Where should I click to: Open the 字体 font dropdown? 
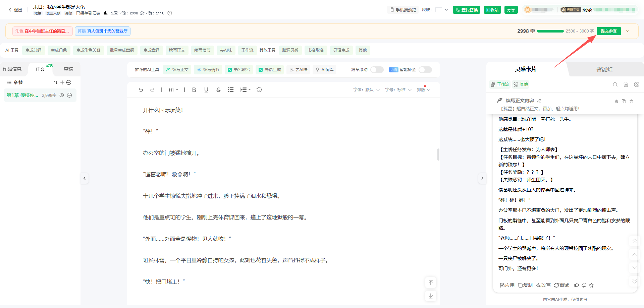coord(367,90)
